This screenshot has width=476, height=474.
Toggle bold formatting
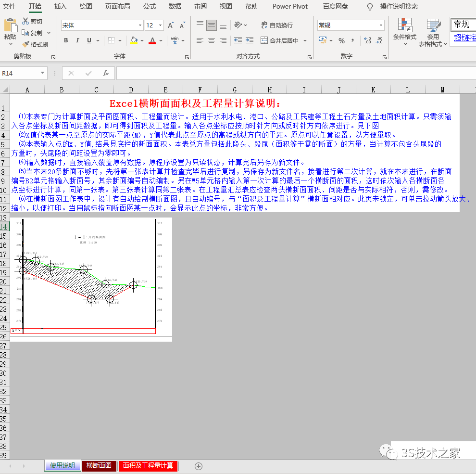(66, 40)
